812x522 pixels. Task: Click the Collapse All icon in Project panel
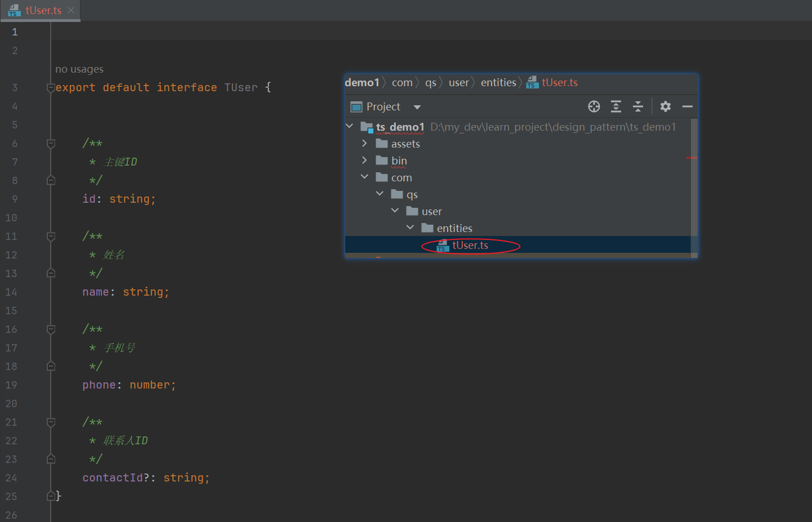click(x=638, y=106)
